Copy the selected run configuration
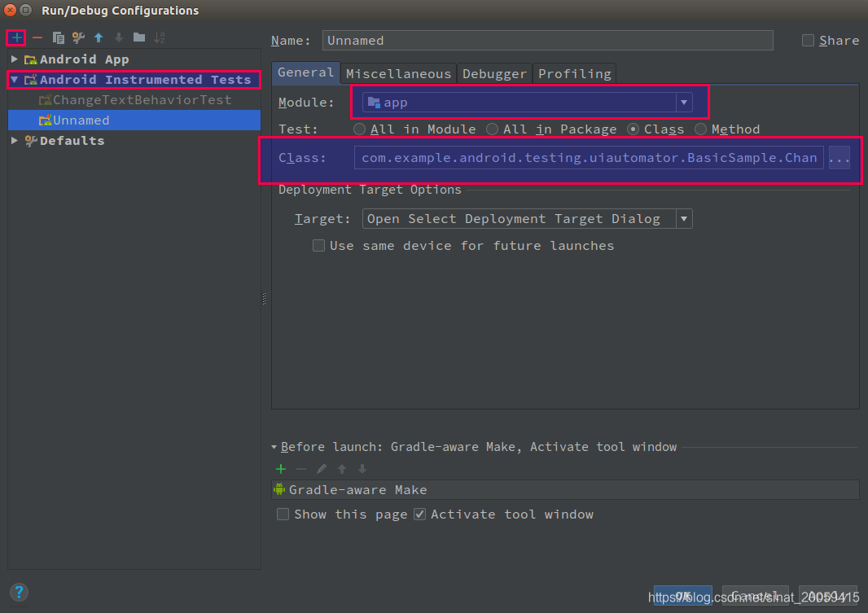Image resolution: width=868 pixels, height=613 pixels. click(x=57, y=37)
